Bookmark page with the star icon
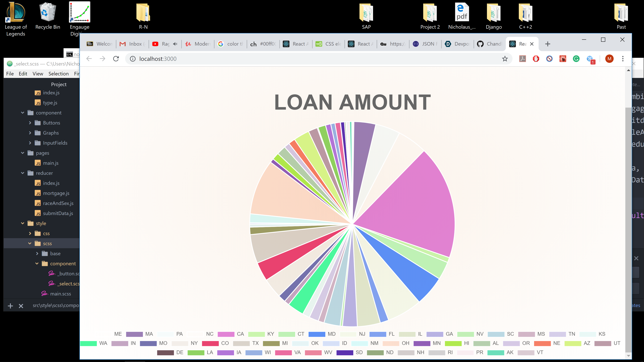This screenshot has height=362, width=644. coord(505,59)
